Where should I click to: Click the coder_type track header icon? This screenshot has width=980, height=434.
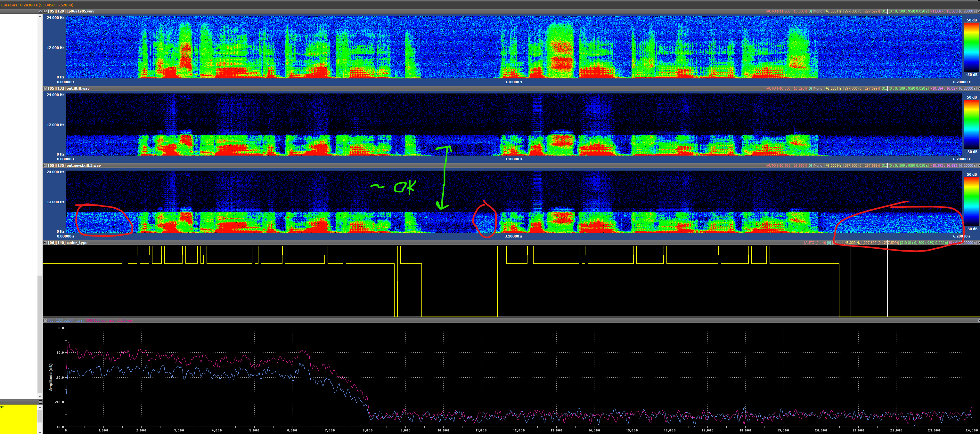(45, 243)
